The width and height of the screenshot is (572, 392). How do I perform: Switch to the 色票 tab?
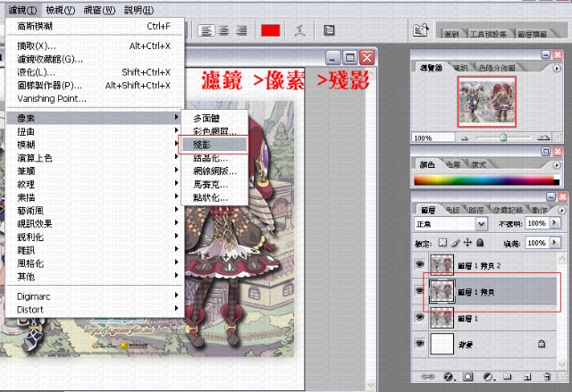tap(453, 164)
